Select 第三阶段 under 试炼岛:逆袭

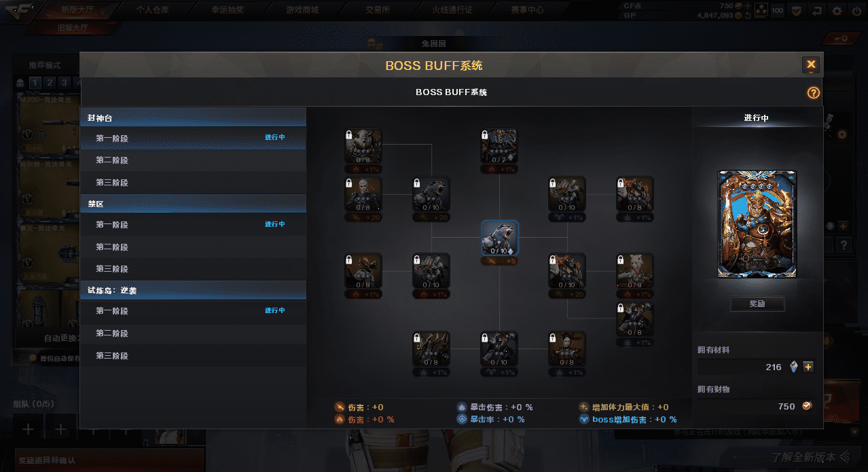coord(193,355)
